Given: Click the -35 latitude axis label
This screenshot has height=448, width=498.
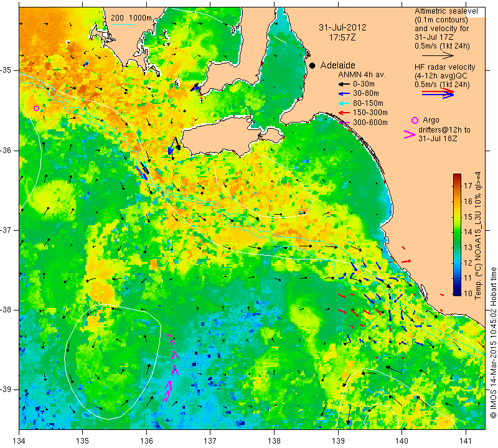Looking at the screenshot, I should coord(7,70).
